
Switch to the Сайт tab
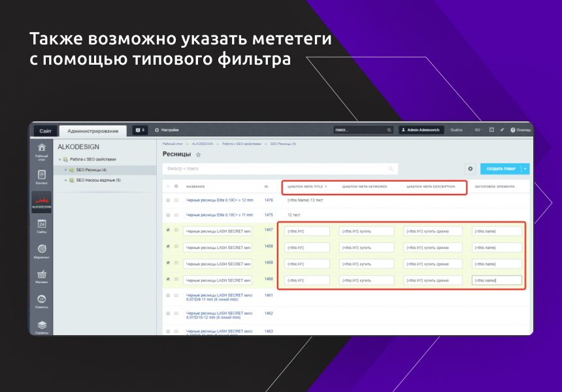point(44,130)
